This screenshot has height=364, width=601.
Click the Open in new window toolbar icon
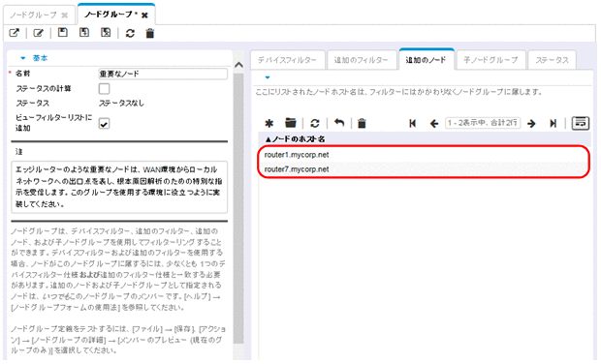pyautogui.click(x=15, y=33)
